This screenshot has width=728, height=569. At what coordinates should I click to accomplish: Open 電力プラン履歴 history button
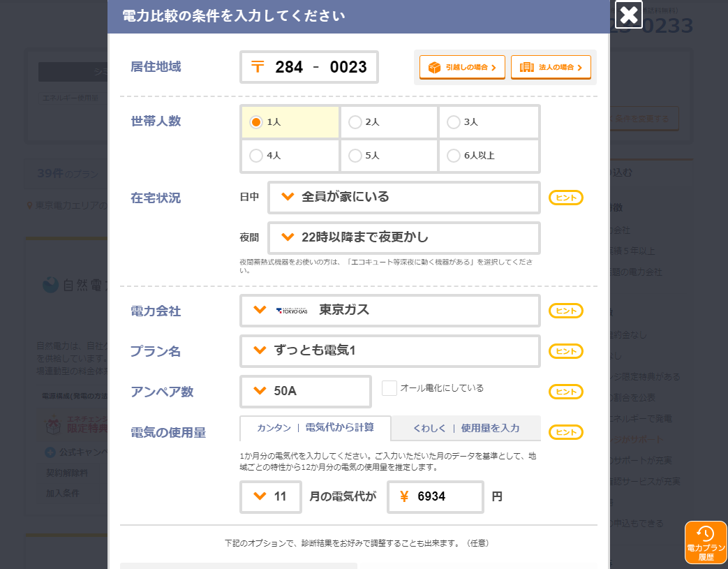706,542
